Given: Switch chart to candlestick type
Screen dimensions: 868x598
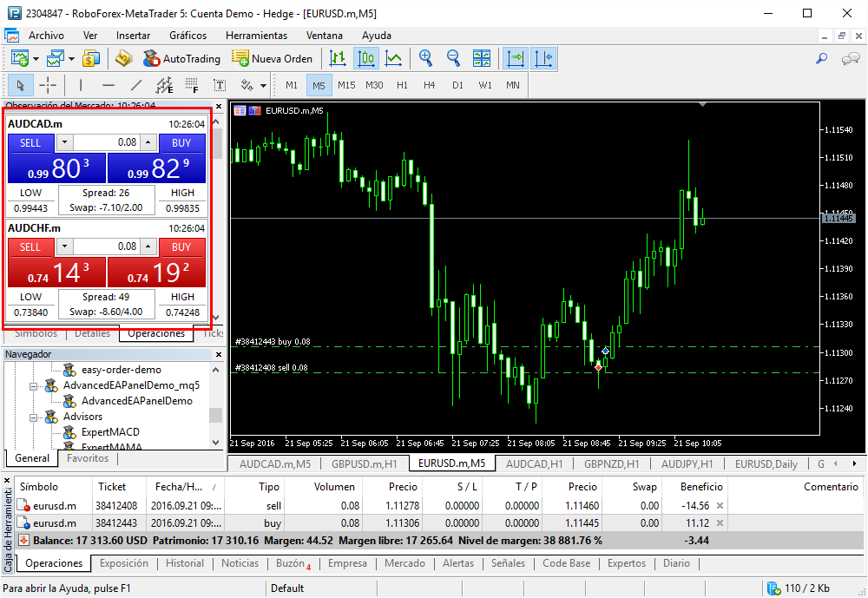Looking at the screenshot, I should pyautogui.click(x=366, y=58).
